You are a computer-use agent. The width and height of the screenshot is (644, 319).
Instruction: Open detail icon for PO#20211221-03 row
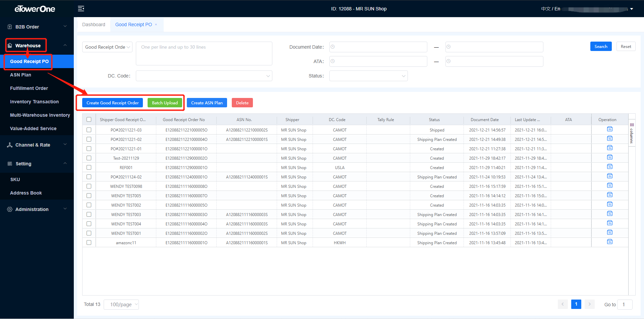(x=610, y=129)
